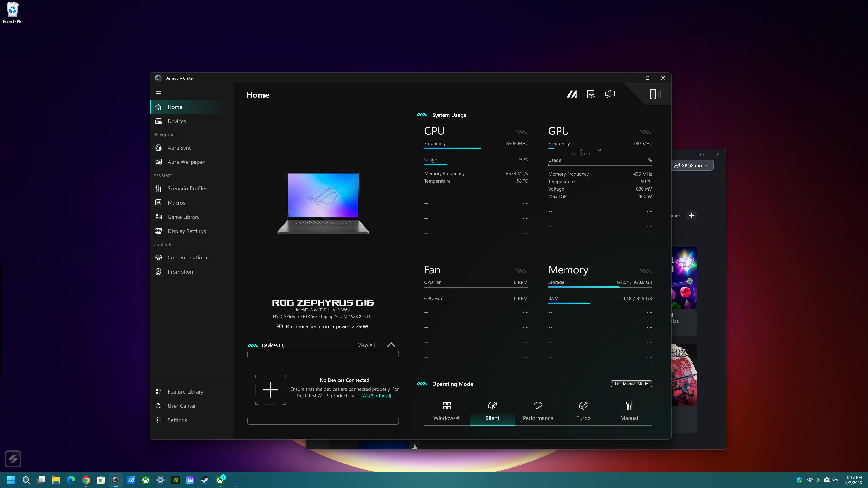Open Steam from the taskbar
The image size is (868, 488).
coord(205,480)
